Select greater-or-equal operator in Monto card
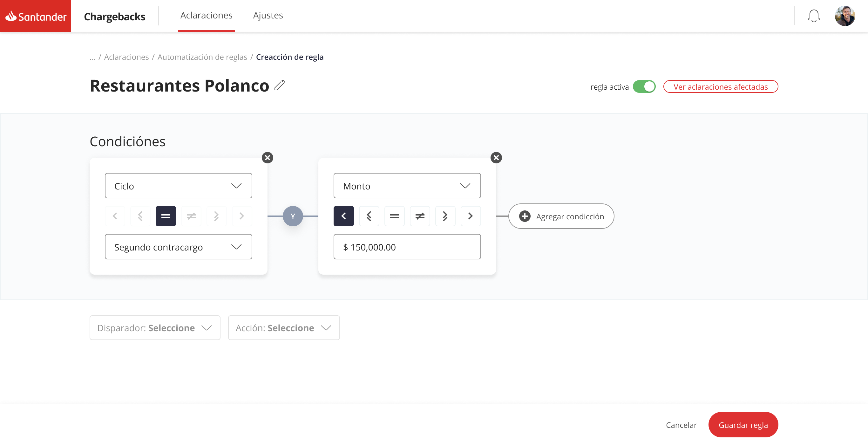Viewport: 868px width, 445px height. point(445,216)
